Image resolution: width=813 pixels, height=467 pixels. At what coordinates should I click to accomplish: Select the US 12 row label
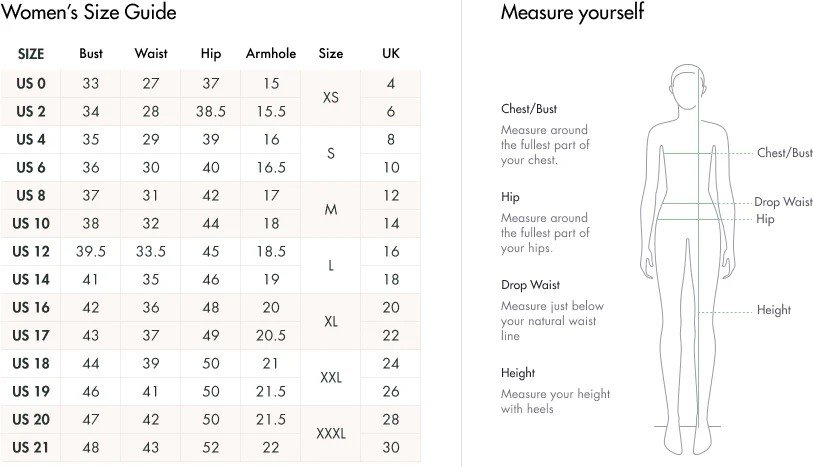[x=31, y=252]
